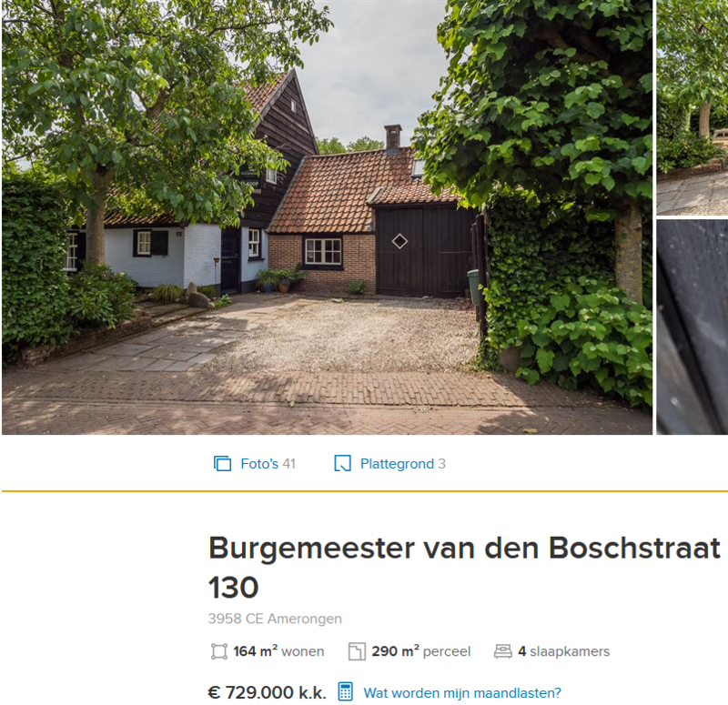Open the top right garden thumbnail
This screenshot has width=728, height=705.
tap(693, 107)
